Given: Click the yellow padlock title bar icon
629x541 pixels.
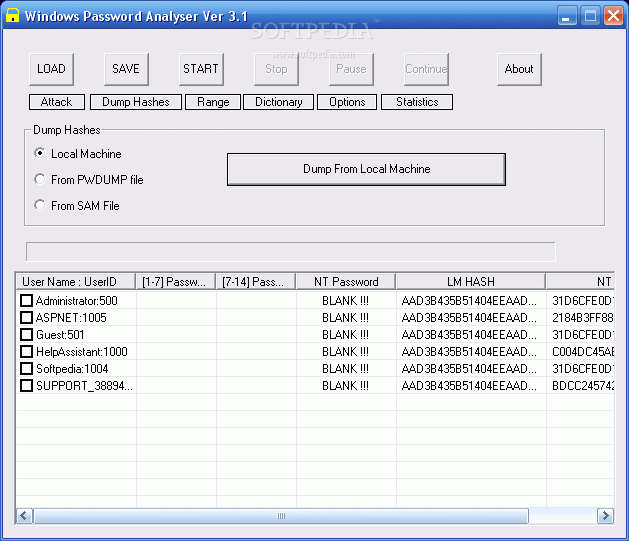Looking at the screenshot, I should (12, 15).
